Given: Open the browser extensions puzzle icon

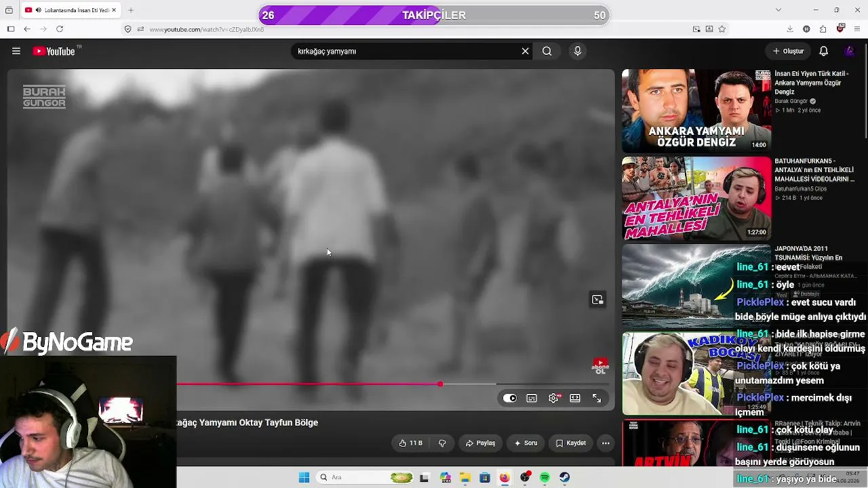Looking at the screenshot, I should [x=823, y=29].
